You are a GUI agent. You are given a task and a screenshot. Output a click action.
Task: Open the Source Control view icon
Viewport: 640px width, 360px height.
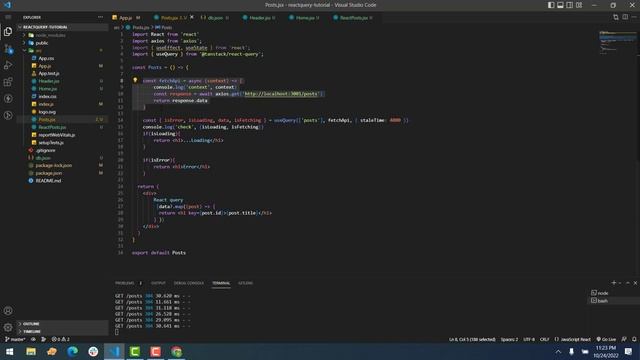(8, 49)
